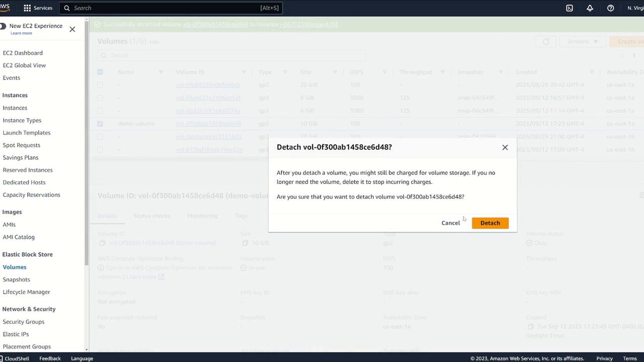Tick the select-all checkbox in Volumes header

100,72
